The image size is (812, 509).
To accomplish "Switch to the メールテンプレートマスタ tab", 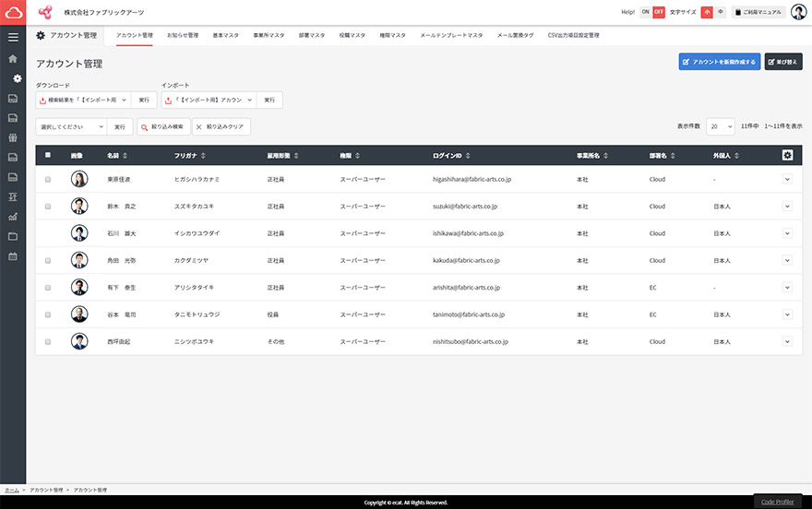I will click(451, 35).
